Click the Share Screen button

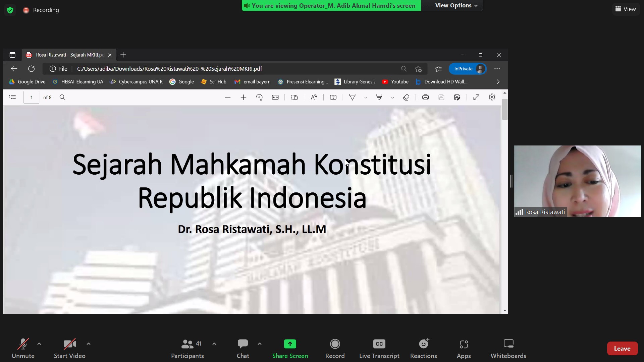(x=290, y=348)
